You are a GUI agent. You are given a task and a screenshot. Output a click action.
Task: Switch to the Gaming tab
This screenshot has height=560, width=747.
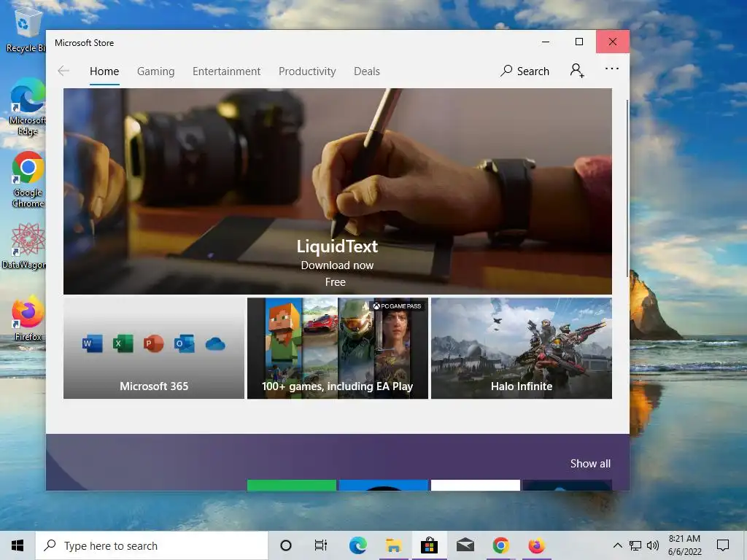pyautogui.click(x=156, y=71)
